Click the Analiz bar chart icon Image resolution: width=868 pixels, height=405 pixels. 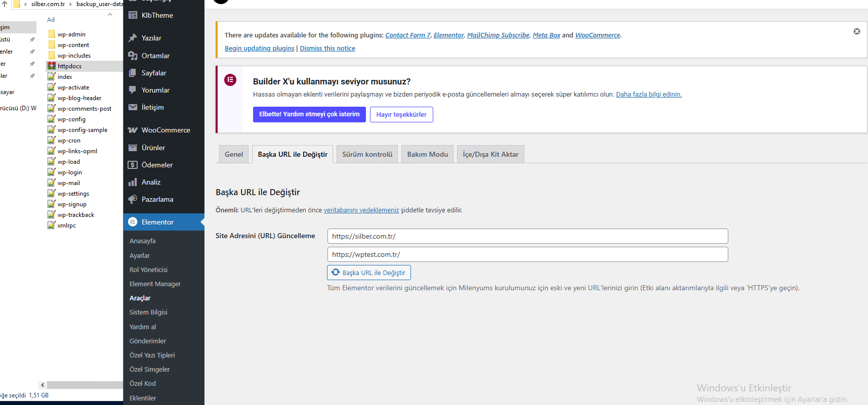tap(133, 182)
